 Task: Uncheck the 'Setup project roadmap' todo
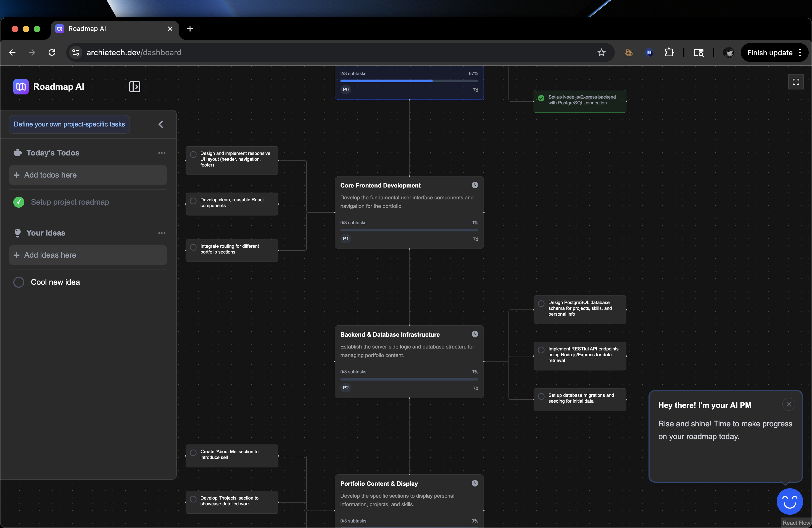pyautogui.click(x=19, y=202)
